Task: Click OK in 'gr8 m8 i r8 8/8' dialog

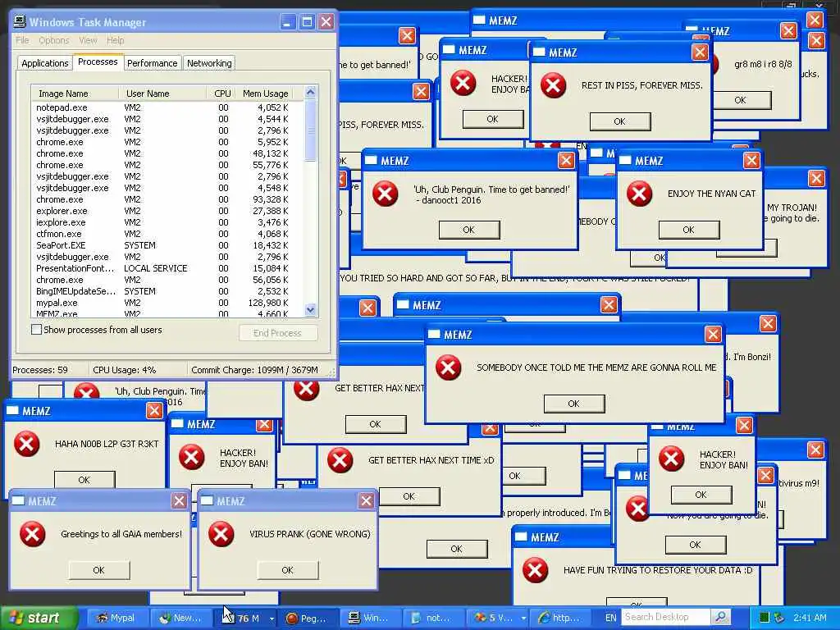Action: (x=740, y=100)
